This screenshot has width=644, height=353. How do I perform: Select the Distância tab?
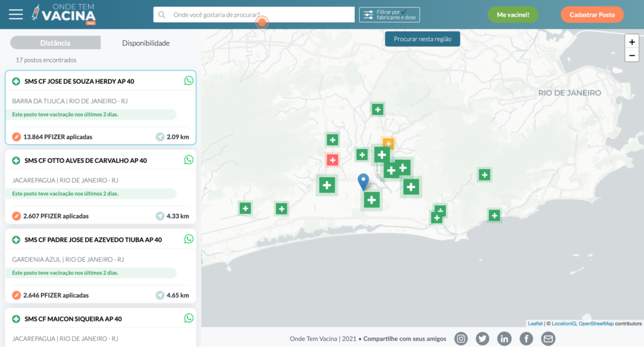coord(55,43)
